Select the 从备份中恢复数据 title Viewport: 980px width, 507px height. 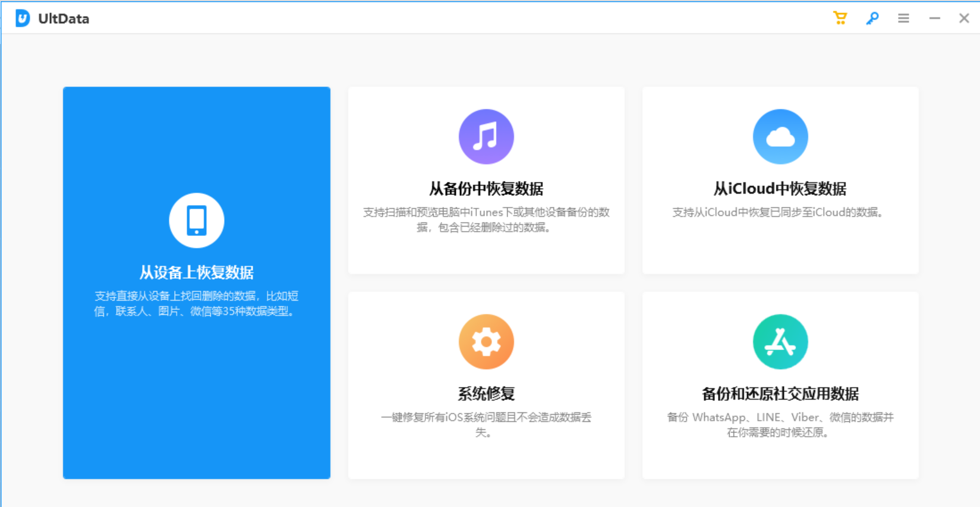click(x=486, y=189)
